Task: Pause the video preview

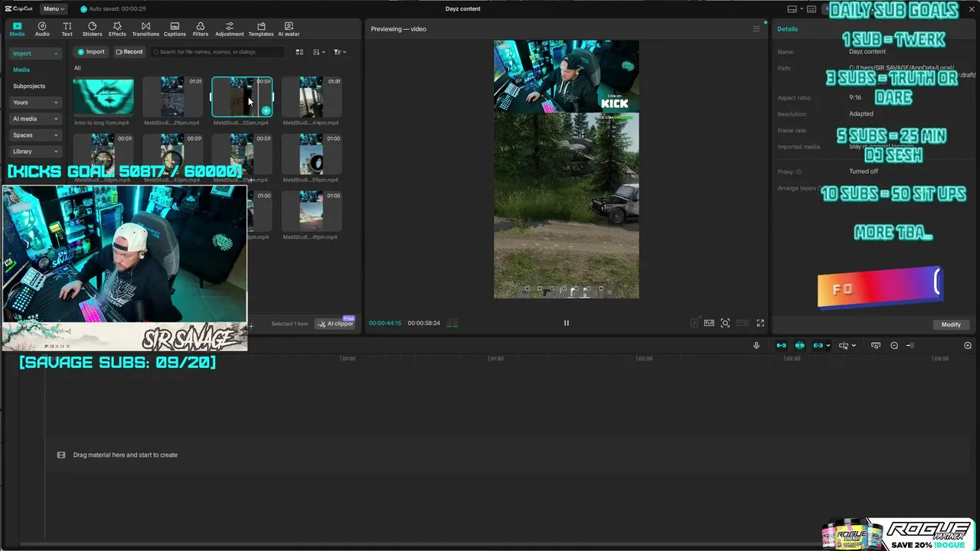Action: [x=567, y=323]
